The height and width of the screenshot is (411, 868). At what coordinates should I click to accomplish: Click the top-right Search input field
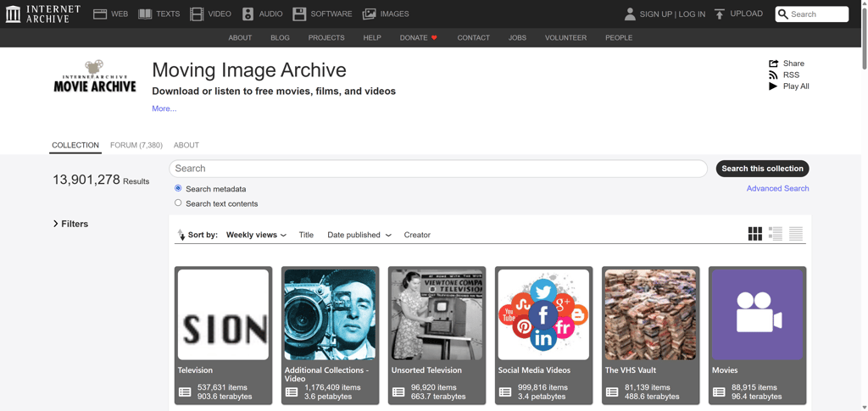(x=811, y=14)
